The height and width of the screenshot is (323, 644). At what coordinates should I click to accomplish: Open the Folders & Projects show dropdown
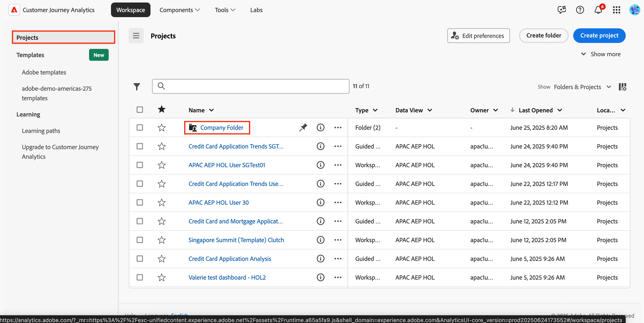click(583, 87)
